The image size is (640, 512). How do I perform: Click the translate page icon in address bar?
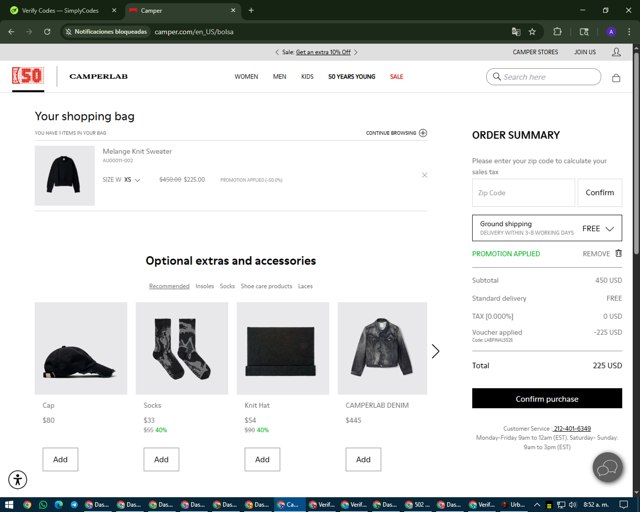516,31
